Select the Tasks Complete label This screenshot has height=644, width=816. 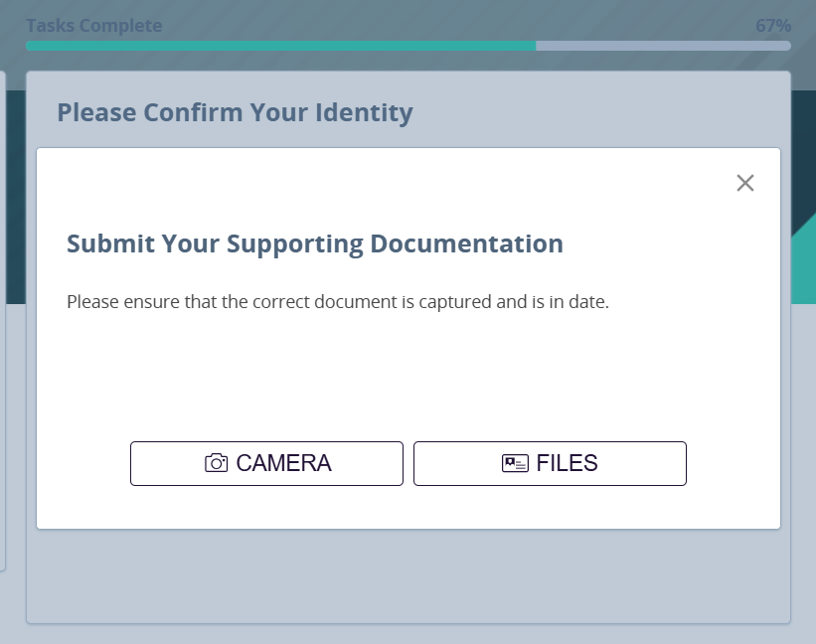tap(95, 25)
